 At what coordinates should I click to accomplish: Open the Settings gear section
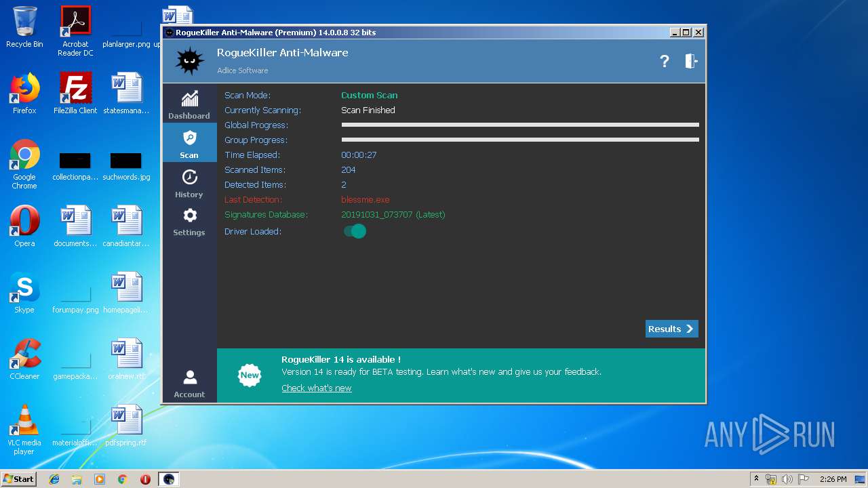tap(189, 221)
